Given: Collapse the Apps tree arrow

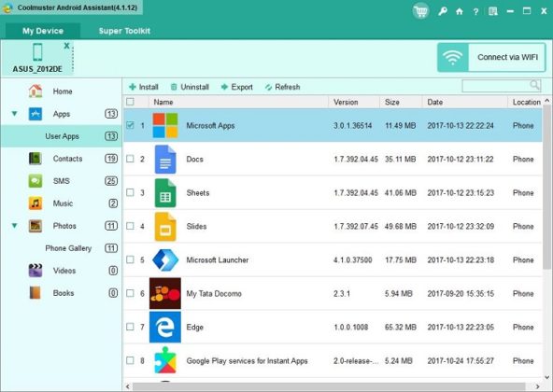Looking at the screenshot, I should (14, 114).
